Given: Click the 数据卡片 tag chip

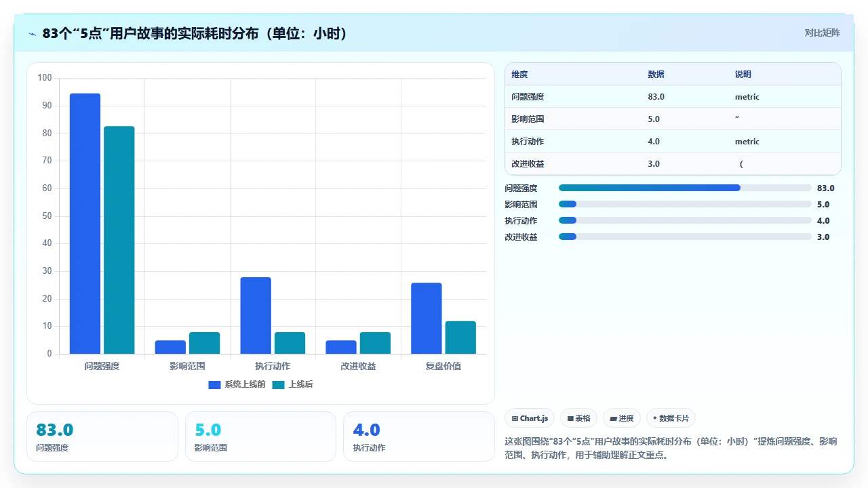Looking at the screenshot, I should [x=671, y=418].
